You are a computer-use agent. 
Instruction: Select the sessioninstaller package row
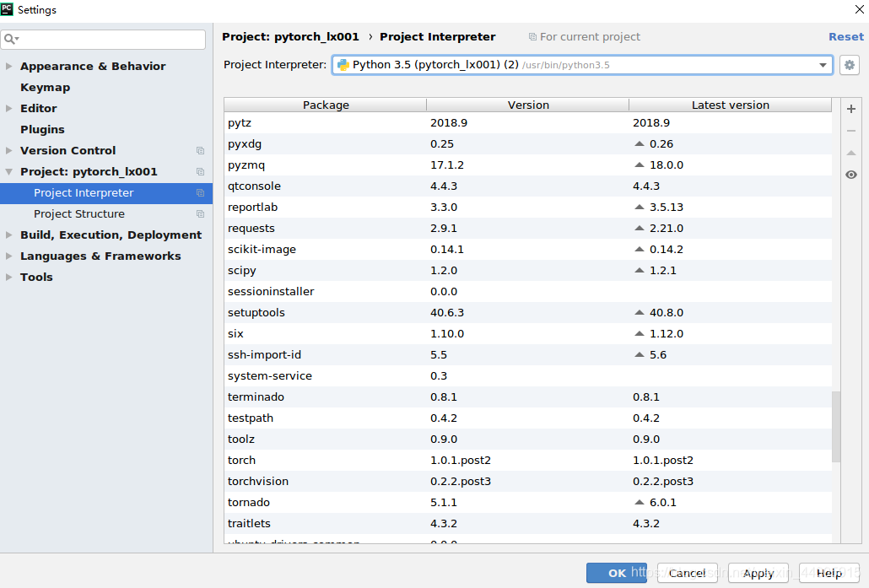pos(528,291)
